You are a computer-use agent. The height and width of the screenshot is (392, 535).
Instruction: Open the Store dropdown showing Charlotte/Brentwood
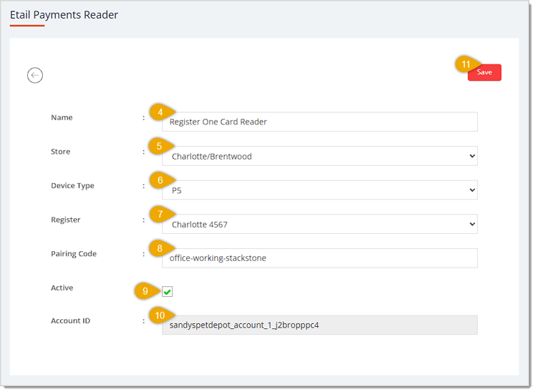click(x=319, y=156)
